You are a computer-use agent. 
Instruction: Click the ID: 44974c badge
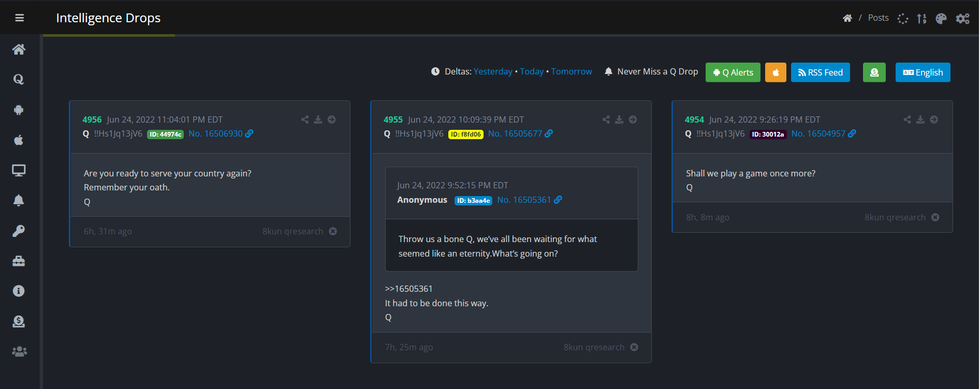click(166, 134)
